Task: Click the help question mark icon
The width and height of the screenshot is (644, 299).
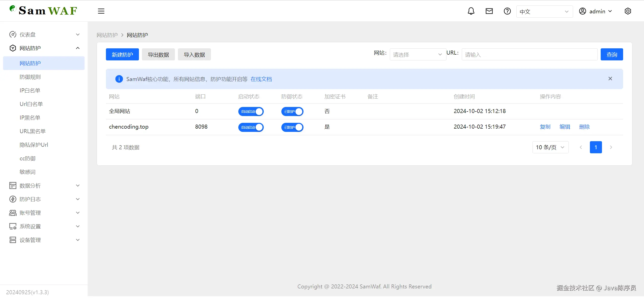Action: [x=507, y=11]
